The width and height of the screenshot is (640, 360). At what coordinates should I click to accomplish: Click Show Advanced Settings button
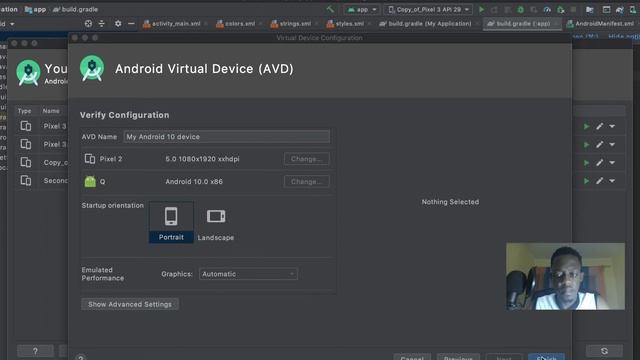pos(130,304)
